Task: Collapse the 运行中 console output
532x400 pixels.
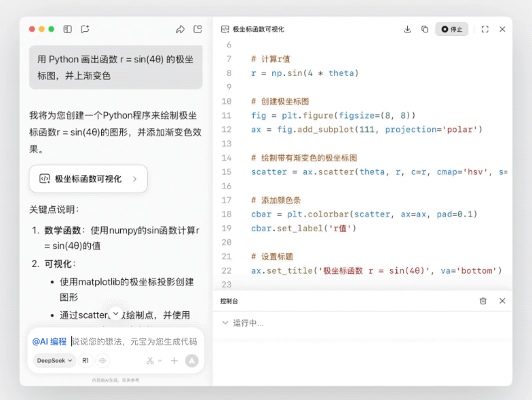Action: click(225, 323)
